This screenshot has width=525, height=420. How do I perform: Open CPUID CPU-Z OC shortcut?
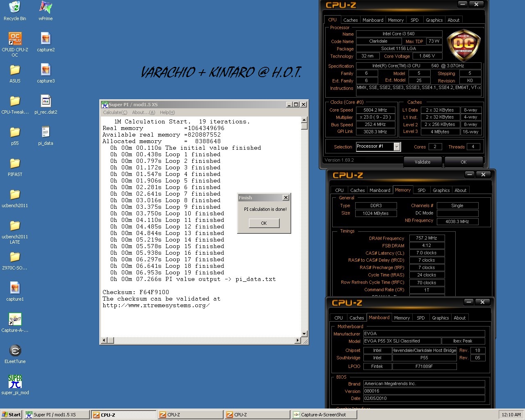tap(15, 44)
